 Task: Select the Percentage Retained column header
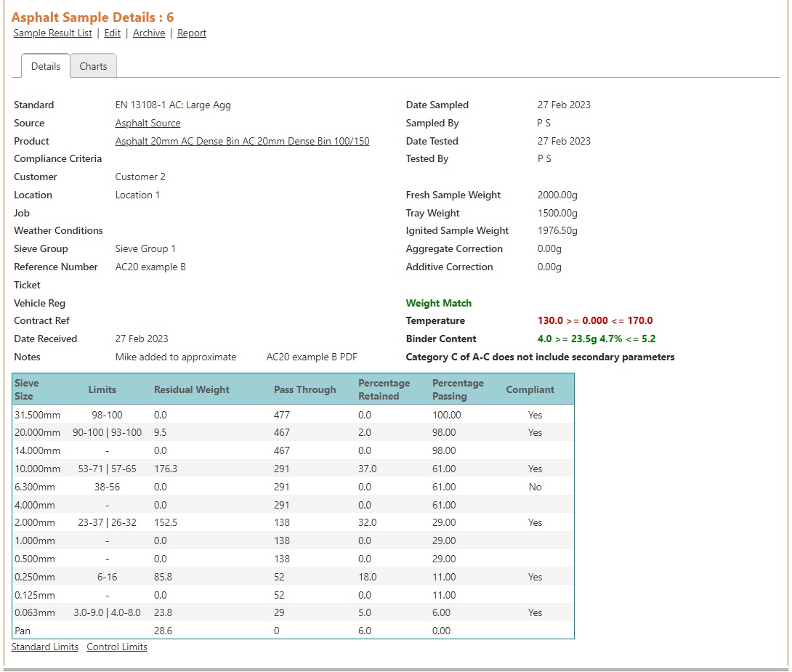point(384,389)
